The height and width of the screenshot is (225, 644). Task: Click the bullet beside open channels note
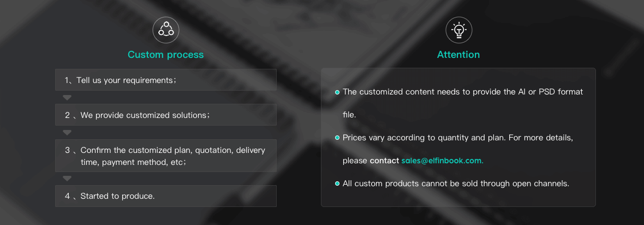pyautogui.click(x=337, y=183)
